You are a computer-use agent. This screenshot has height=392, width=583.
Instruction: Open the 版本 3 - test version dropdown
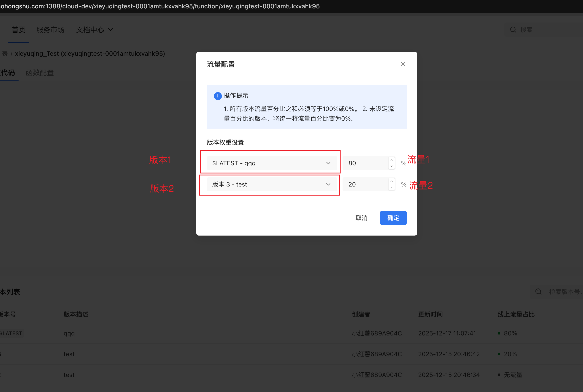[272, 184]
